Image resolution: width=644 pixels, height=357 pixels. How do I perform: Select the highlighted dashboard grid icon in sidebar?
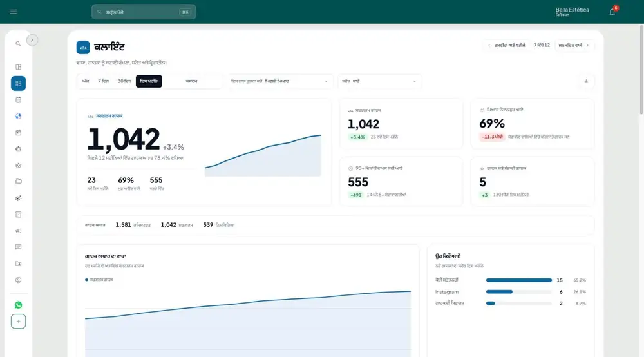coord(18,83)
